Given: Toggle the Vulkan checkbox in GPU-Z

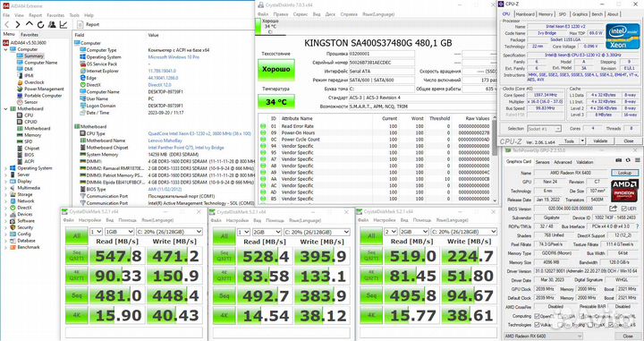Looking at the screenshot, I should point(538,325).
